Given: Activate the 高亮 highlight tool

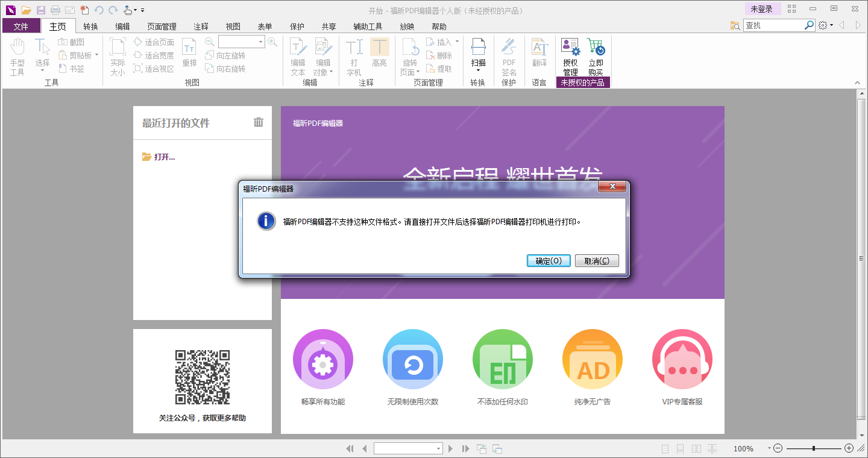Looking at the screenshot, I should 380,54.
